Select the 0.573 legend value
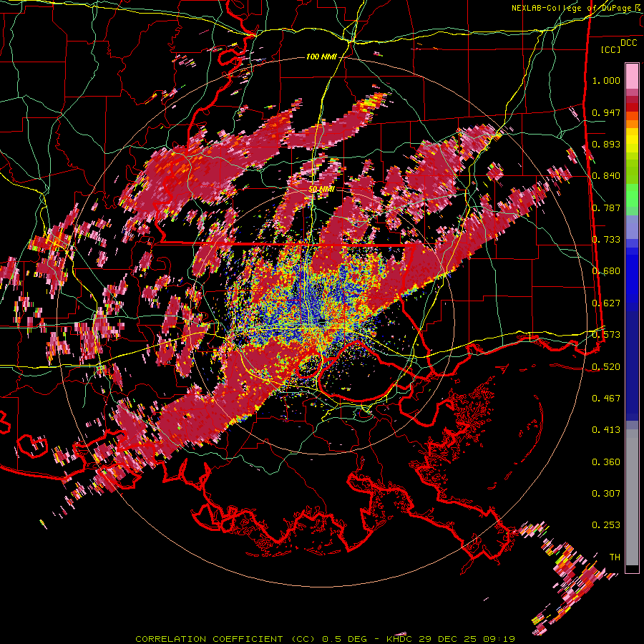 click(606, 335)
